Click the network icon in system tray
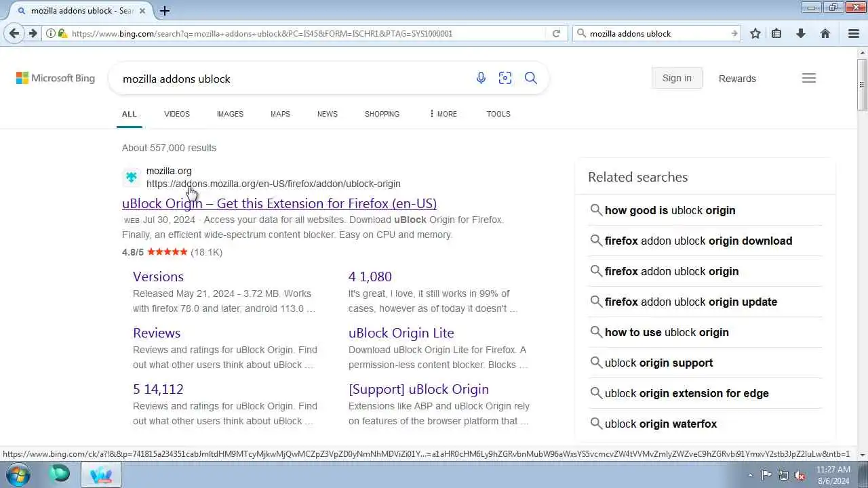 pyautogui.click(x=783, y=475)
